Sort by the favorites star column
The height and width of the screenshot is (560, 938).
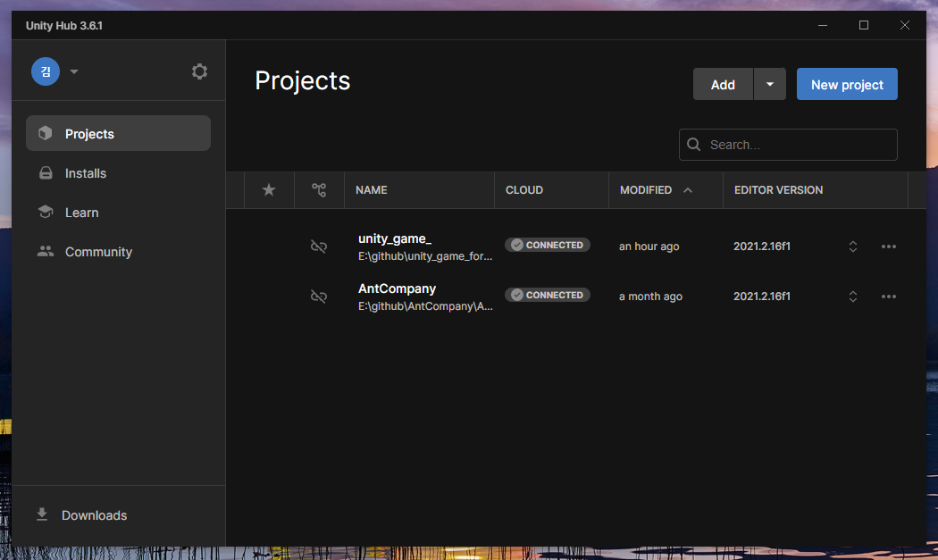point(269,190)
